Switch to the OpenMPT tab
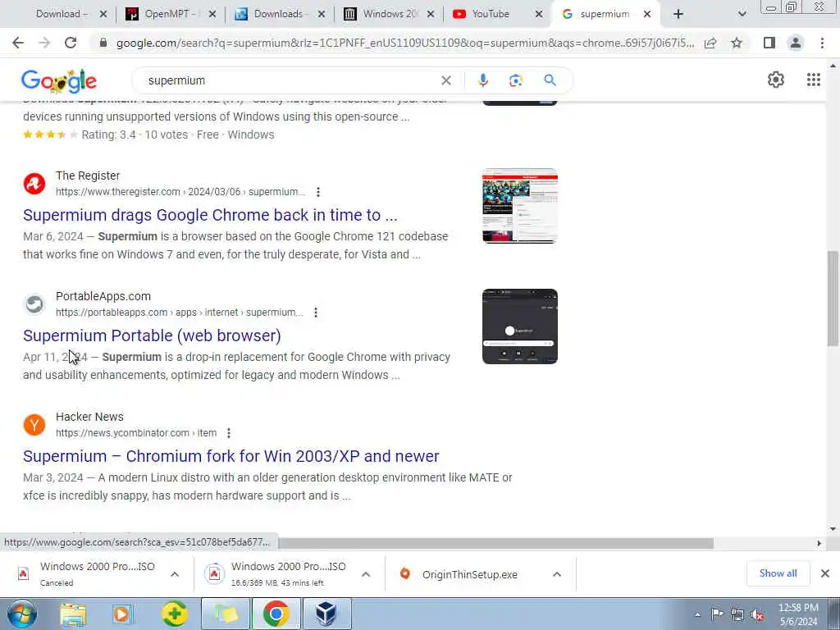840x630 pixels. tap(169, 15)
